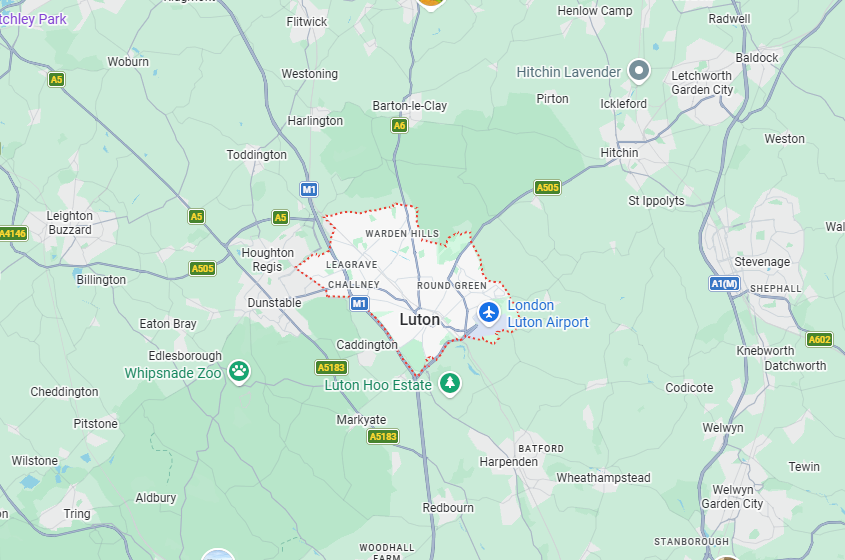Click the A602 road shield near Knebworth
845x560 pixels.
click(820, 340)
